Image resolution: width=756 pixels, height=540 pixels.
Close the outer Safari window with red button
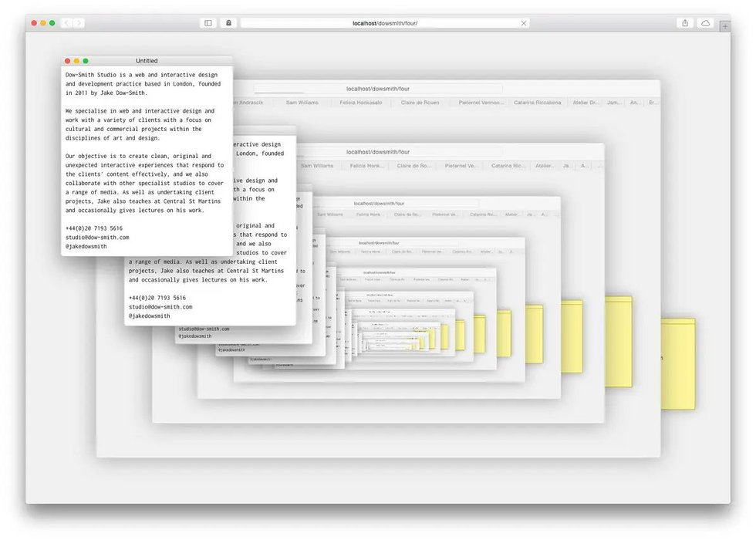coord(34,23)
